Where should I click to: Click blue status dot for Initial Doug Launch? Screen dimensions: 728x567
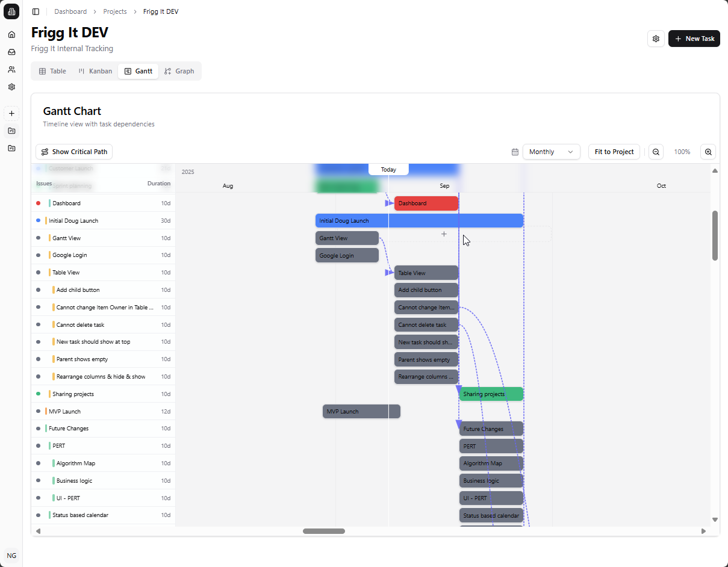[39, 220]
